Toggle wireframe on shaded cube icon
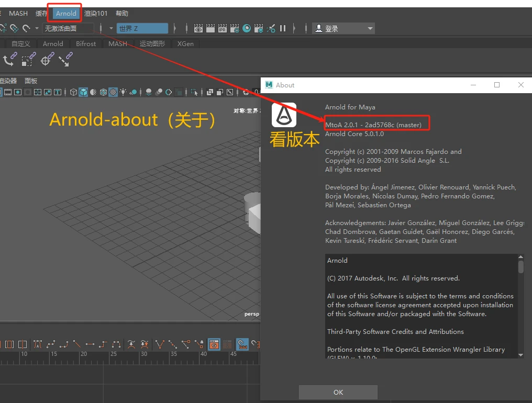The image size is (532, 403). click(x=103, y=92)
